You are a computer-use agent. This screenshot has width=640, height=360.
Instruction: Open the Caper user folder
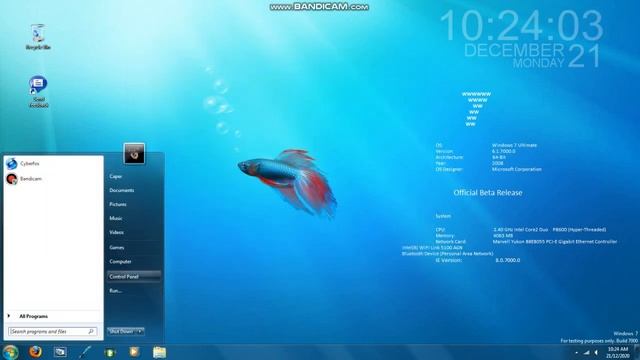[116, 176]
